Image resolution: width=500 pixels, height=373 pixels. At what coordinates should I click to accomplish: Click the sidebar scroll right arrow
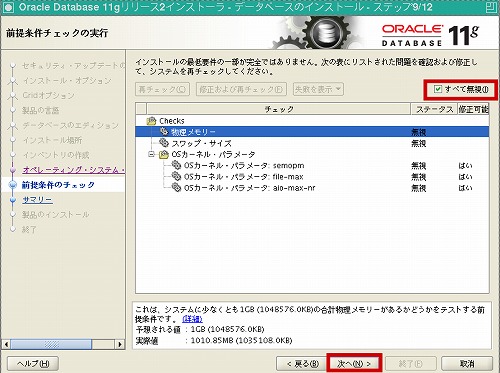[x=120, y=344]
